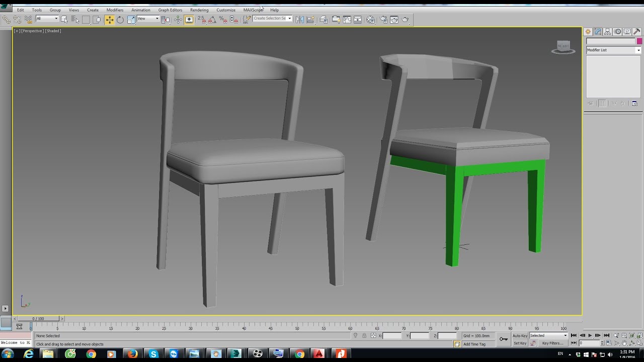This screenshot has width=644, height=362.
Task: Select the Select and Rotate tool
Action: (120, 20)
